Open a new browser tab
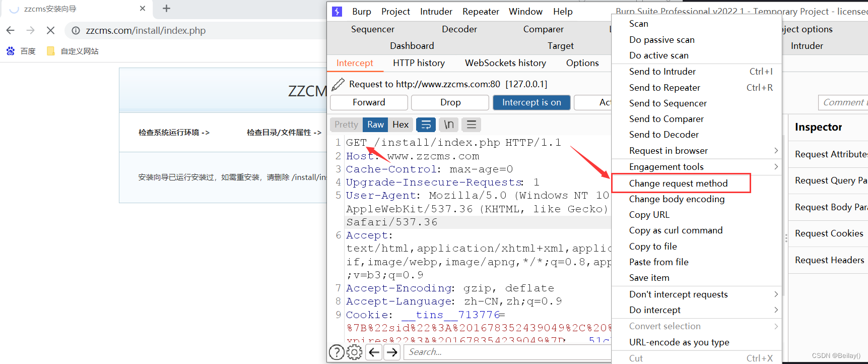Screen dimensions: 868x364 (166, 9)
